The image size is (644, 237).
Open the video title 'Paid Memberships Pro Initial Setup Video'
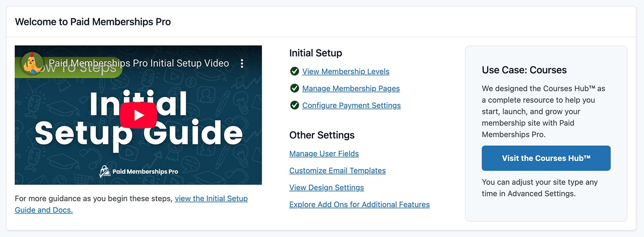139,63
